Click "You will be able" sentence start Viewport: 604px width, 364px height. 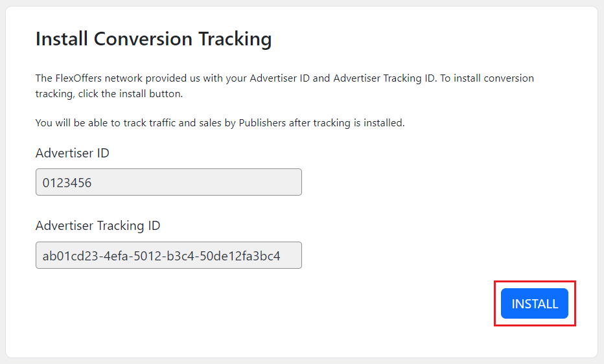pyautogui.click(x=75, y=123)
